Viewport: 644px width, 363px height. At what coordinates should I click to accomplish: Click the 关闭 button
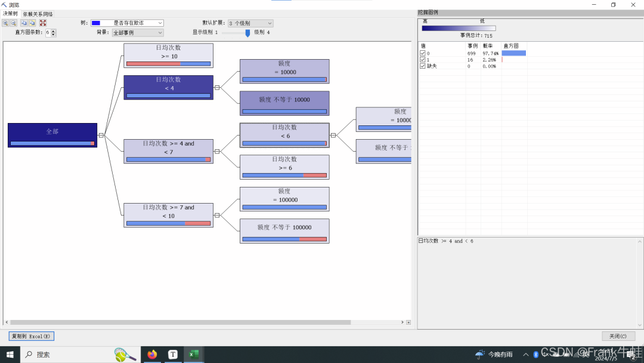pos(618,336)
